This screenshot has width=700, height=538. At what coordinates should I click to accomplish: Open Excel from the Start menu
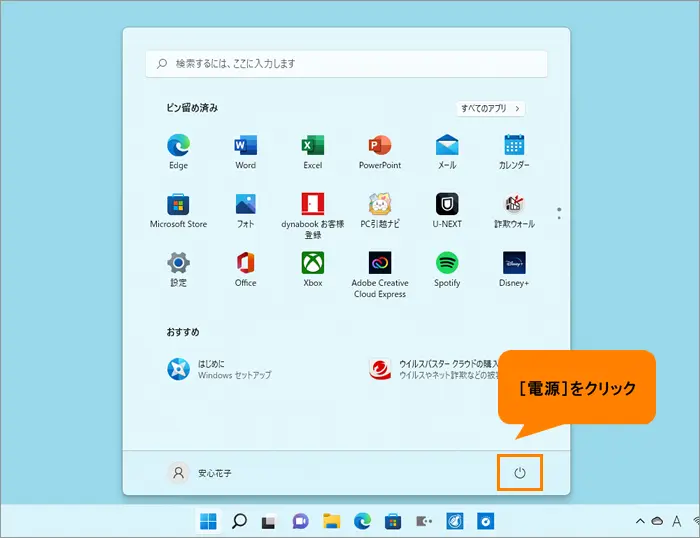(x=312, y=152)
